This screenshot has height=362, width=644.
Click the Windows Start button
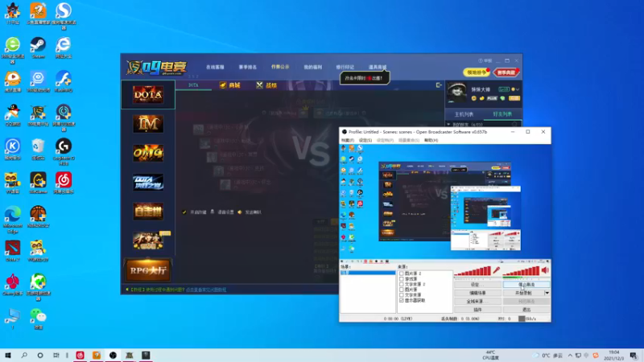click(x=8, y=356)
